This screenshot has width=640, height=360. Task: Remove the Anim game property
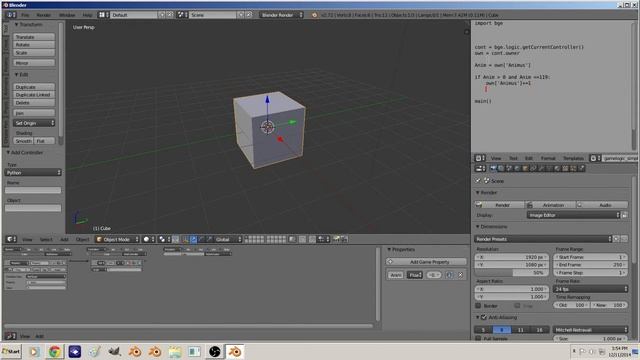pyautogui.click(x=461, y=275)
